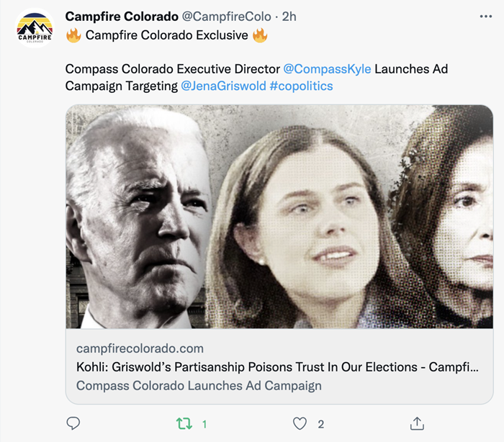Open the link preview card image
The width and height of the screenshot is (504, 442).
(279, 216)
